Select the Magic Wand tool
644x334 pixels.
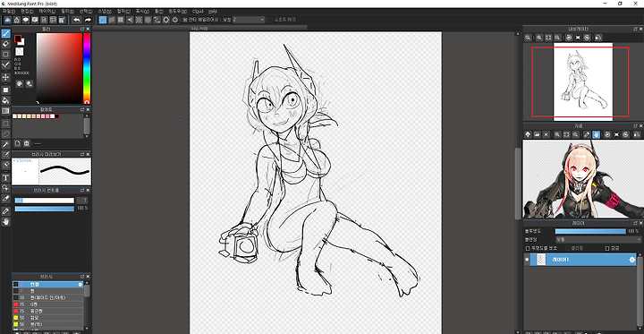pos(5,144)
